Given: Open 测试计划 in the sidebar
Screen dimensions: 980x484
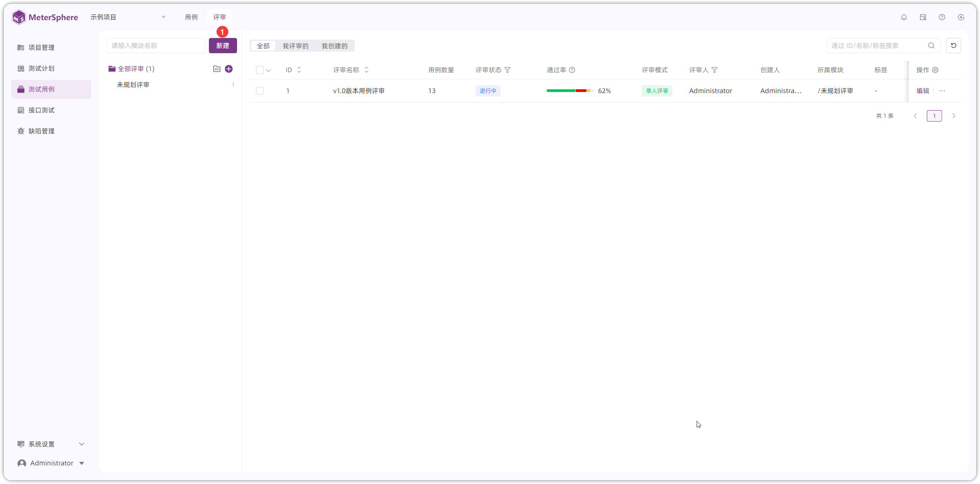Looking at the screenshot, I should [51, 68].
